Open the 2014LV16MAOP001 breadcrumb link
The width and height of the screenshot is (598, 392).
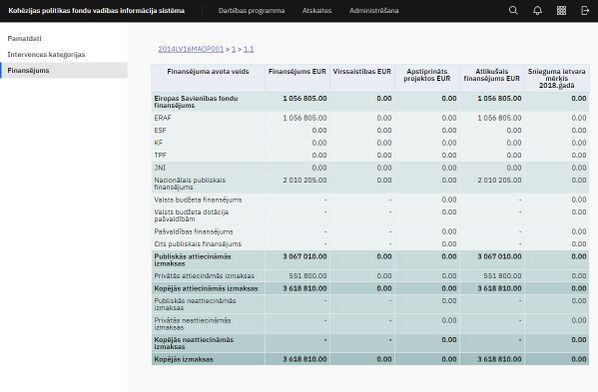coord(191,49)
